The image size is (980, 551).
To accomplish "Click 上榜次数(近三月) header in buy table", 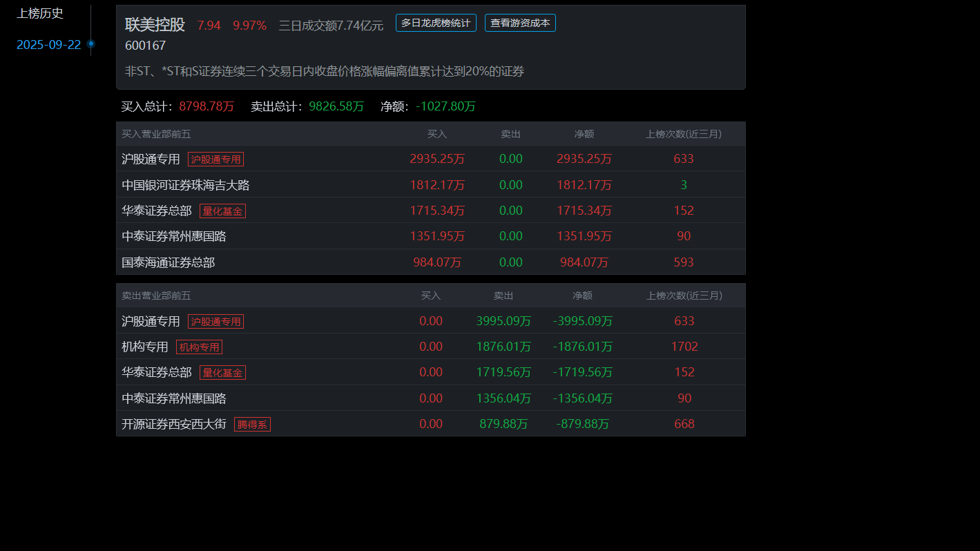I will point(684,134).
